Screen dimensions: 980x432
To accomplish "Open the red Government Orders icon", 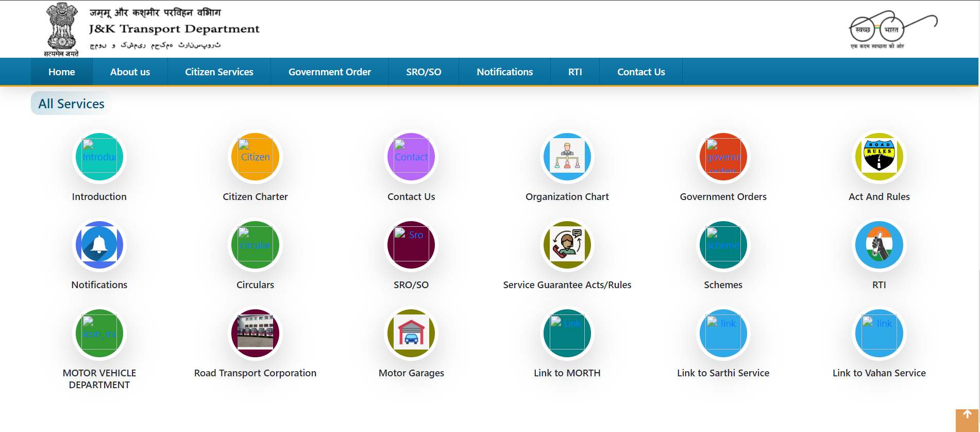I will [723, 157].
